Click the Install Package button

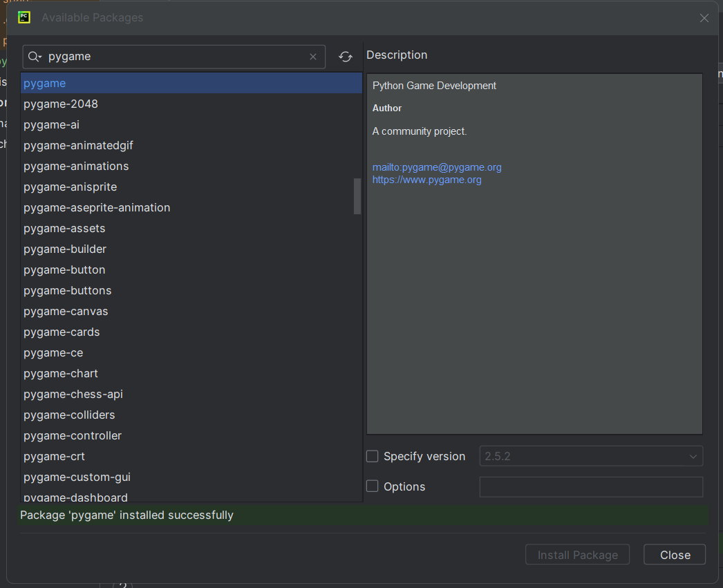pyautogui.click(x=577, y=555)
